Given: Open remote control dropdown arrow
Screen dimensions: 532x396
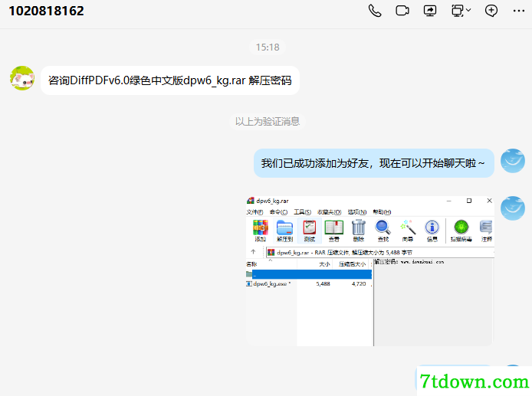Looking at the screenshot, I should click(468, 10).
